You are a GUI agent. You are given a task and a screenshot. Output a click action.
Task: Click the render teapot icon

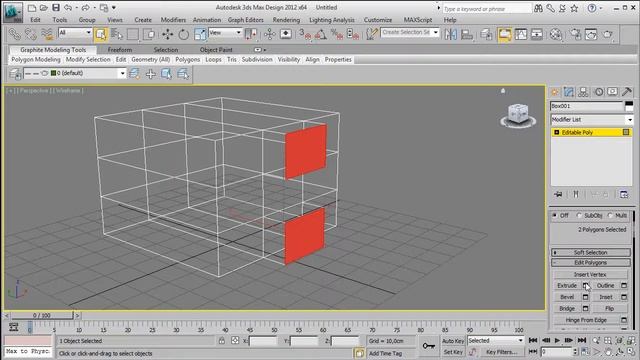click(x=607, y=34)
